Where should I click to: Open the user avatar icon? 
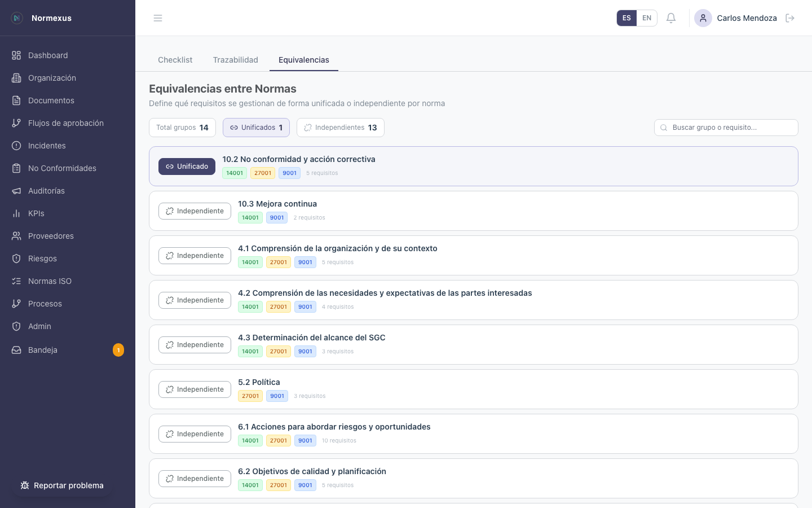[703, 18]
